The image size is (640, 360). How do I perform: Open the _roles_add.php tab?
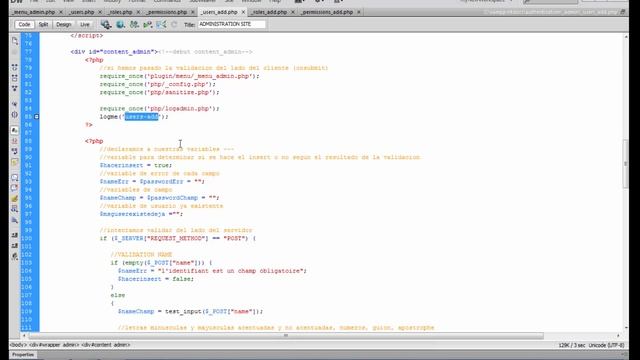pos(269,12)
